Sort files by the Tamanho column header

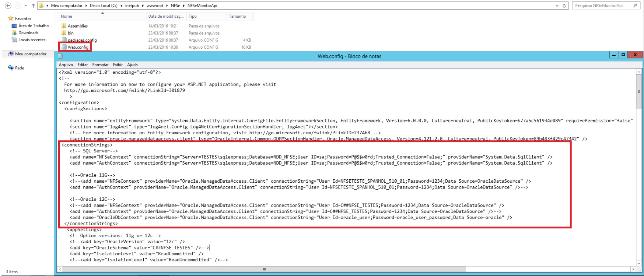pos(240,16)
